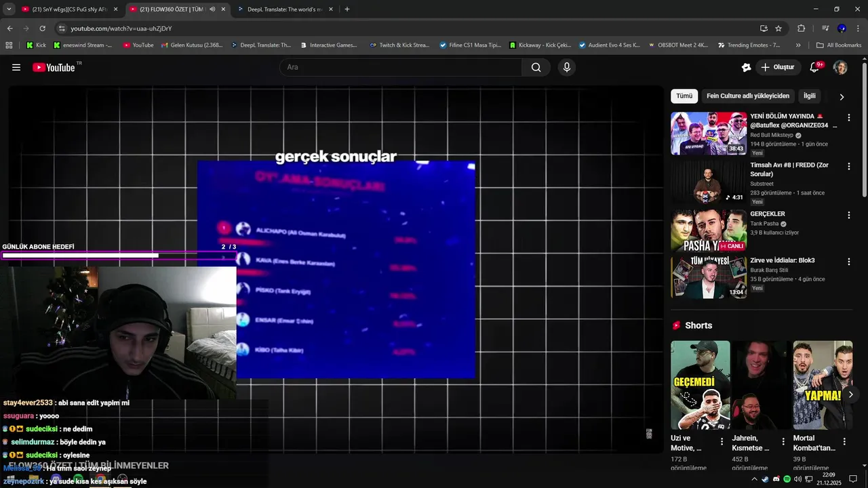Open the eneswind Stream bookmark
Viewport: 868px width, 488px height.
pyautogui.click(x=82, y=45)
